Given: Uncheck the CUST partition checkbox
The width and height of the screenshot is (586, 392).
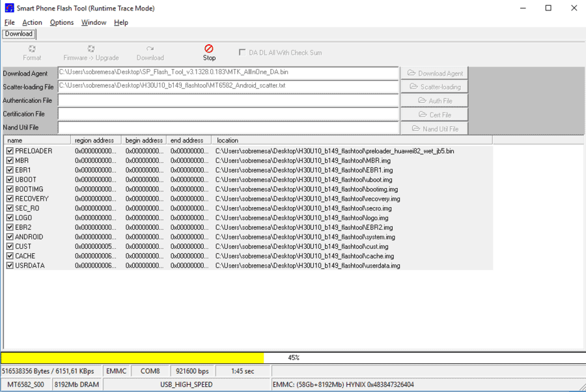Looking at the screenshot, I should (x=10, y=246).
